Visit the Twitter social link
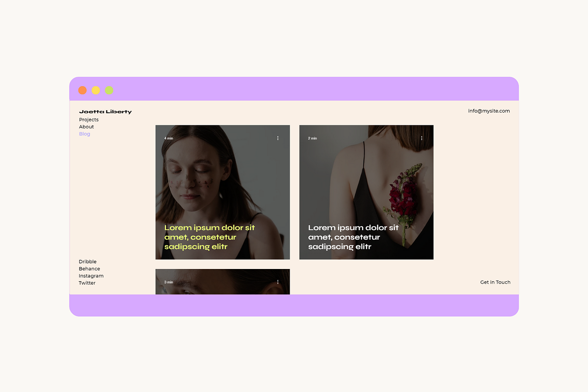 click(x=87, y=283)
